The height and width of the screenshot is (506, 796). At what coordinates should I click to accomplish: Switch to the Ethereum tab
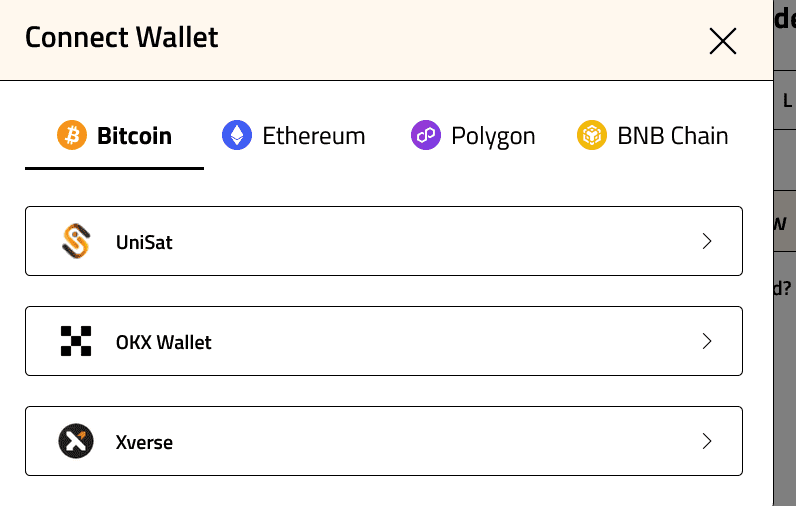point(313,136)
